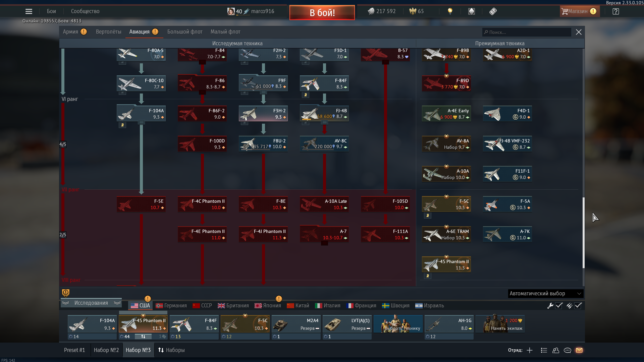Click the player avatar icon

tap(231, 11)
